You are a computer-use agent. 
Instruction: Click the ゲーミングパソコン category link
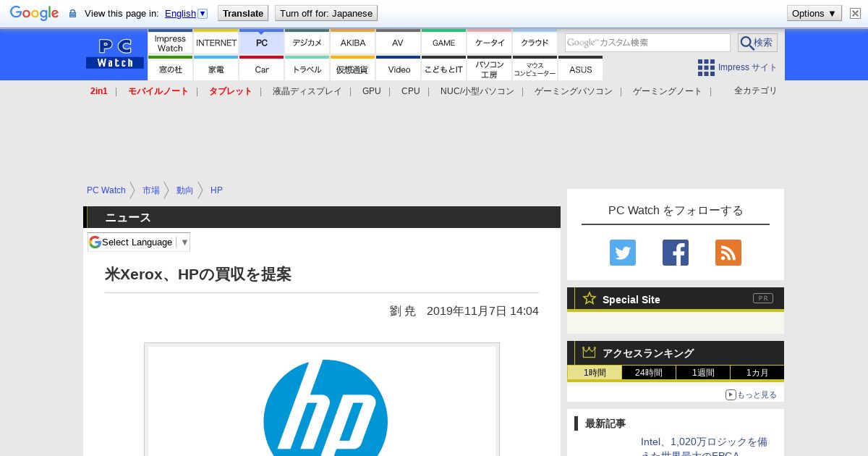(574, 91)
